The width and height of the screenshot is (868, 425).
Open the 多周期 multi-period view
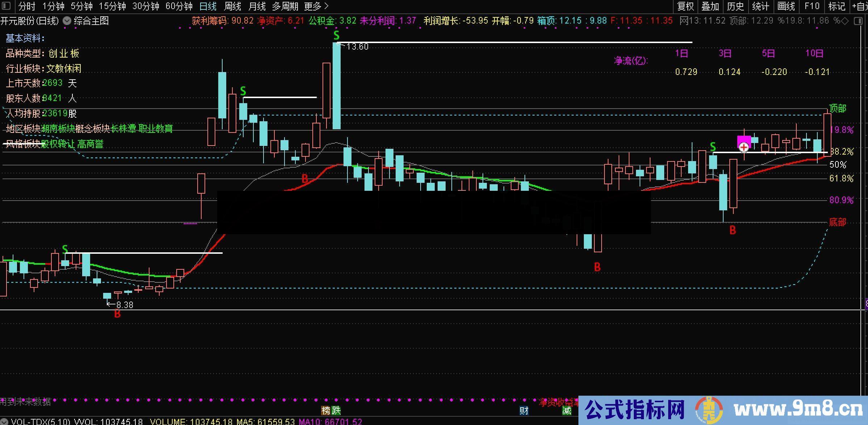286,7
